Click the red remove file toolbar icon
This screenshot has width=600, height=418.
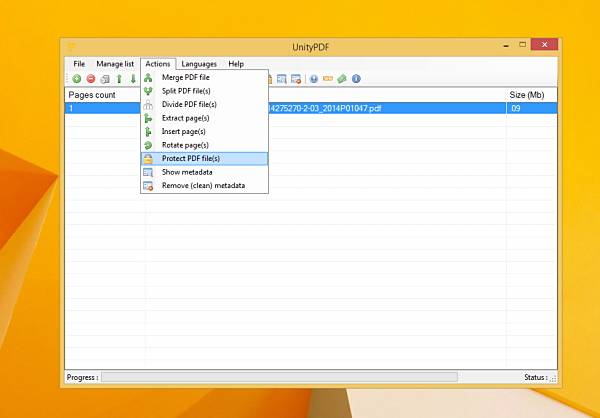91,79
